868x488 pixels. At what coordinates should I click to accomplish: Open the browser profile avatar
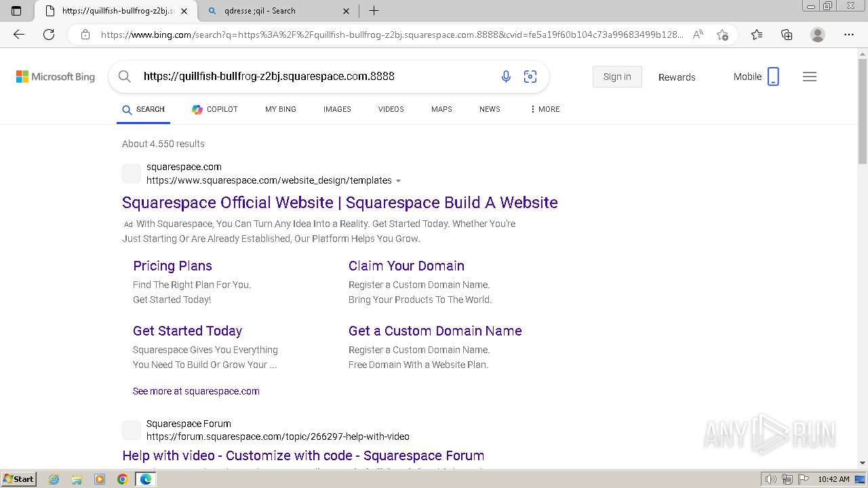818,35
